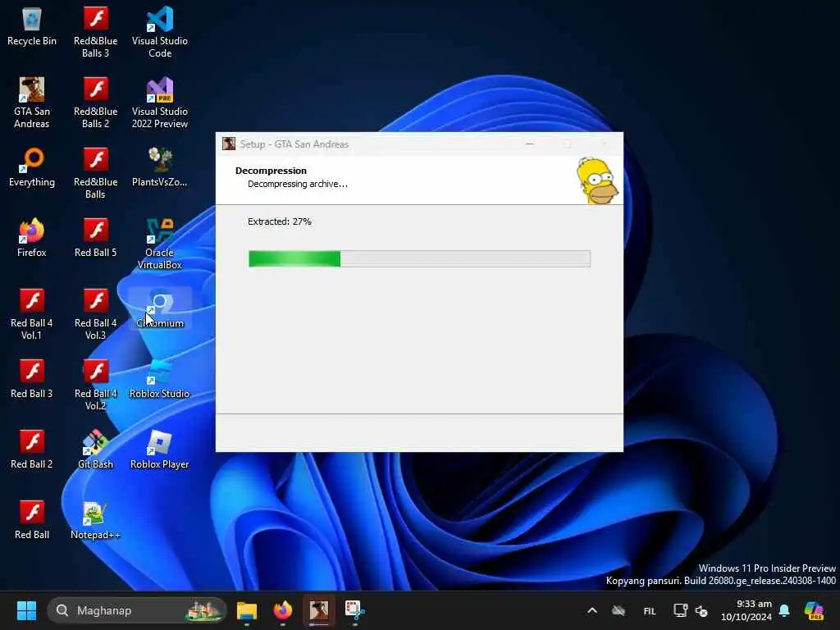Open Firefox from the taskbar
The image size is (840, 630).
point(283,610)
